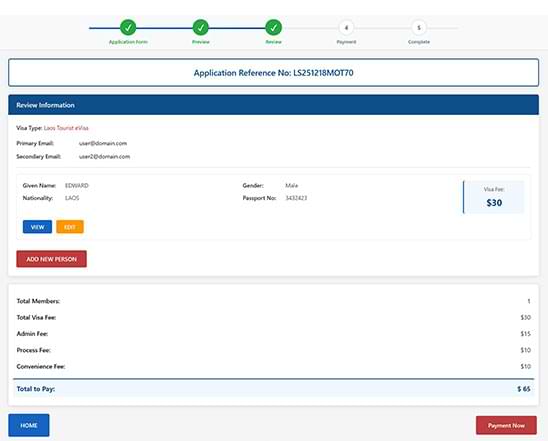Click the gender value Male
The height and width of the screenshot is (441, 548).
291,186
